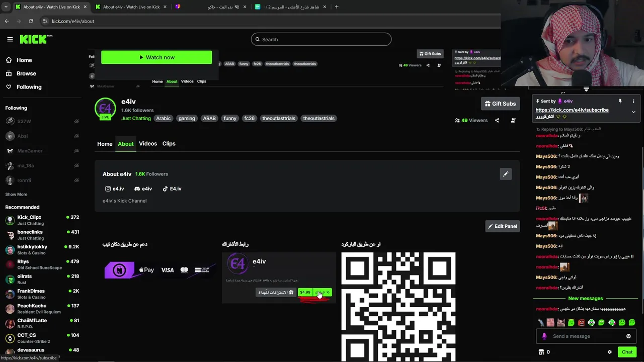Switch to the channel Home tab
This screenshot has width=644, height=362.
(105, 144)
